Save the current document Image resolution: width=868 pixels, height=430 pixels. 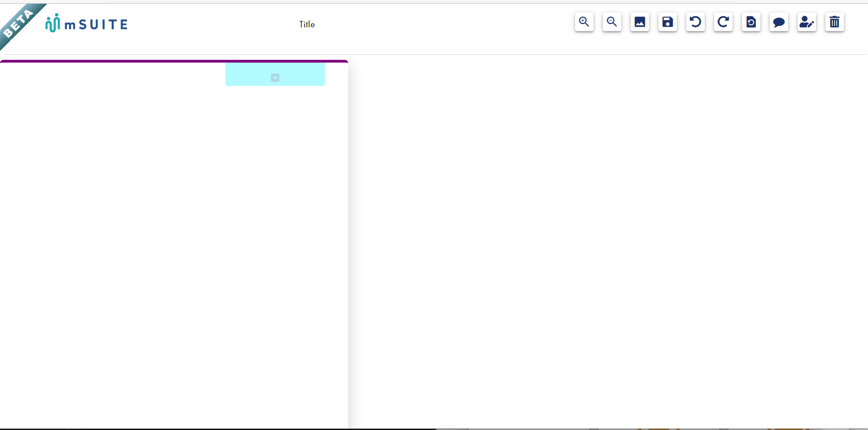pyautogui.click(x=668, y=22)
